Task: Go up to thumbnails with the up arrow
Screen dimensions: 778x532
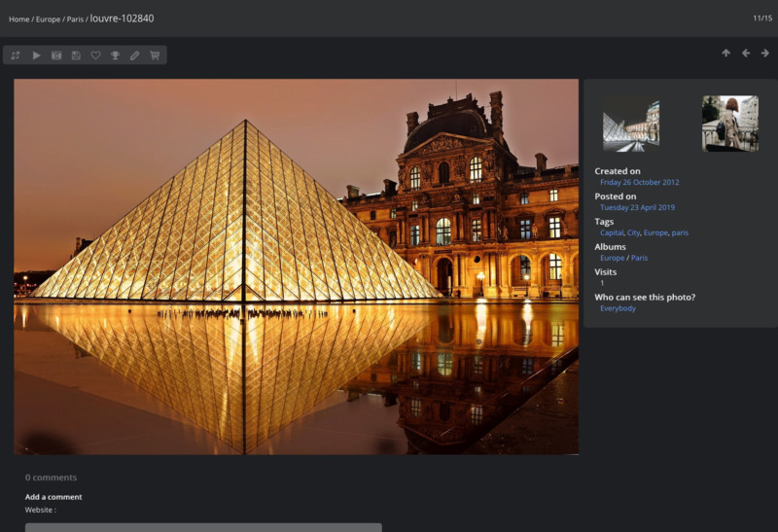Action: coord(725,53)
